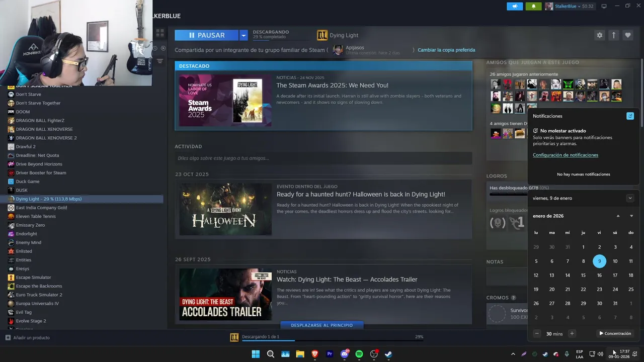Click enero de 2026 month header
This screenshot has width=644, height=362.
(x=548, y=216)
